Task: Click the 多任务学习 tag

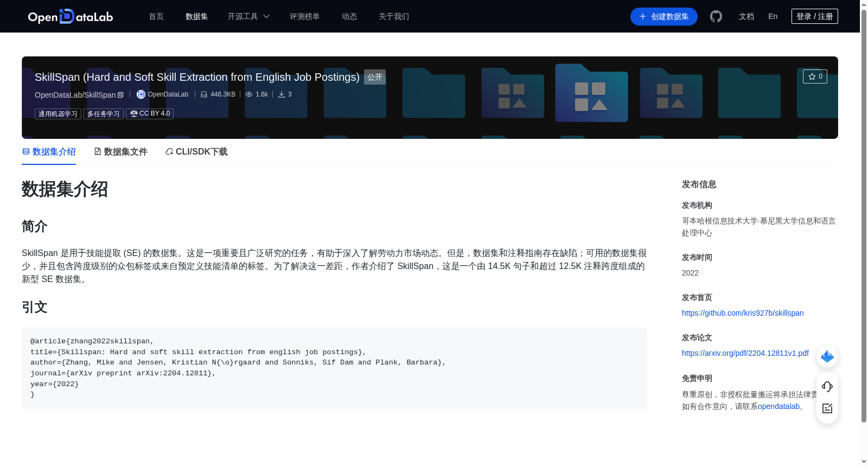Action: coord(104,114)
